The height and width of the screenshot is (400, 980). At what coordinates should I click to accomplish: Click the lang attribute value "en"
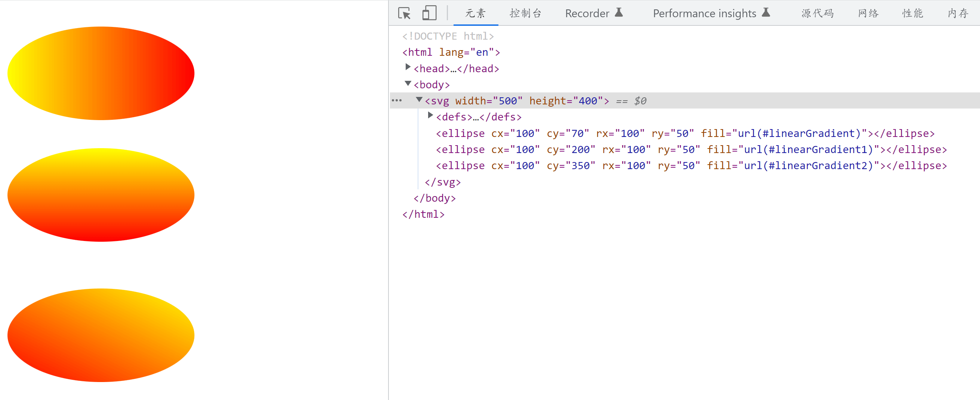point(482,52)
